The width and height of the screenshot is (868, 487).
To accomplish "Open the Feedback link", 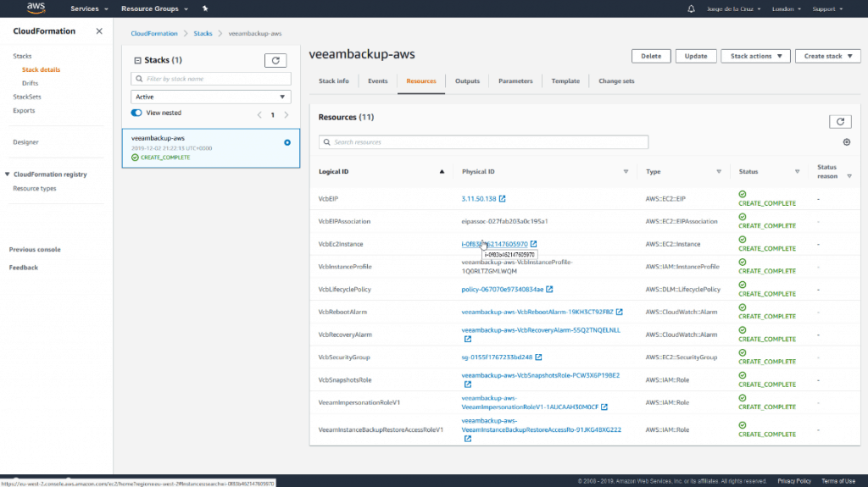I will (x=23, y=268).
